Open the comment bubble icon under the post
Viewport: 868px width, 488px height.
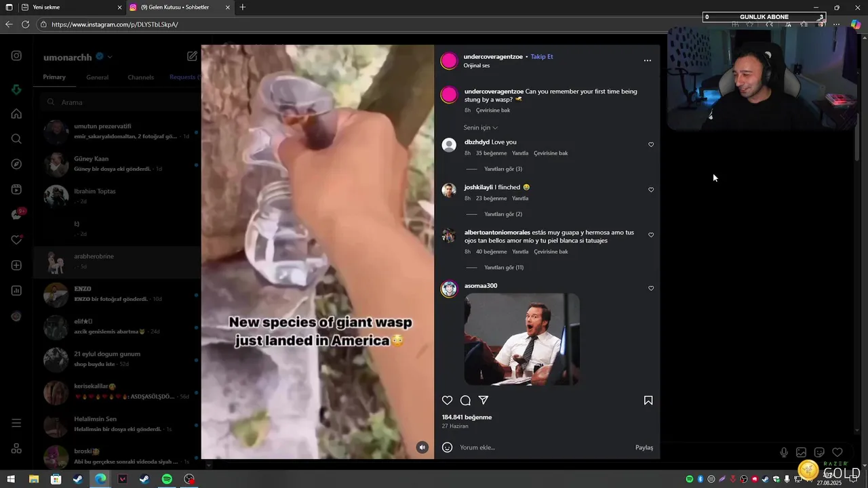click(x=465, y=401)
